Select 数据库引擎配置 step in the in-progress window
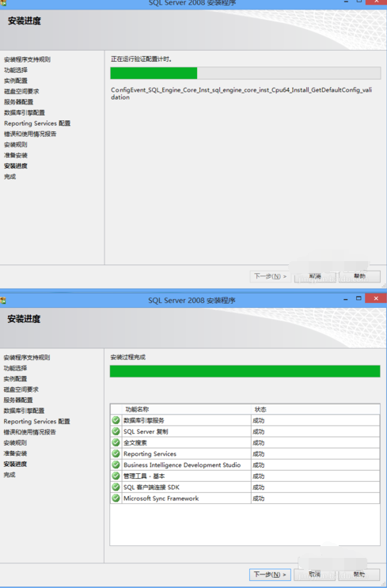The width and height of the screenshot is (387, 588). click(x=25, y=112)
